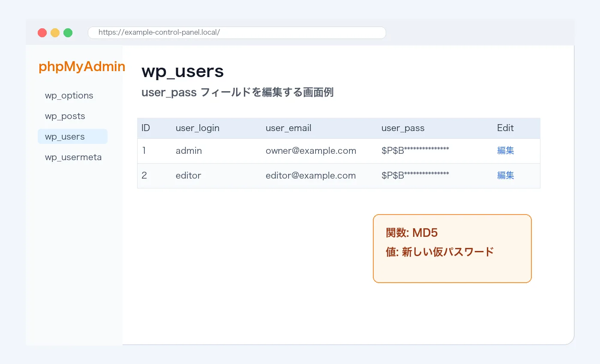Select the admin user_login cell

(x=189, y=151)
